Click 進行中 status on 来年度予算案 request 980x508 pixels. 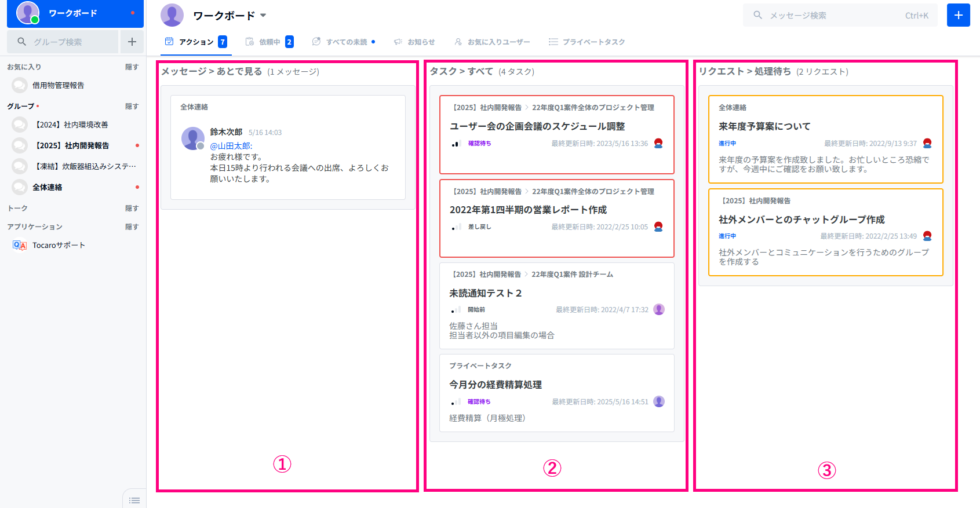[727, 143]
